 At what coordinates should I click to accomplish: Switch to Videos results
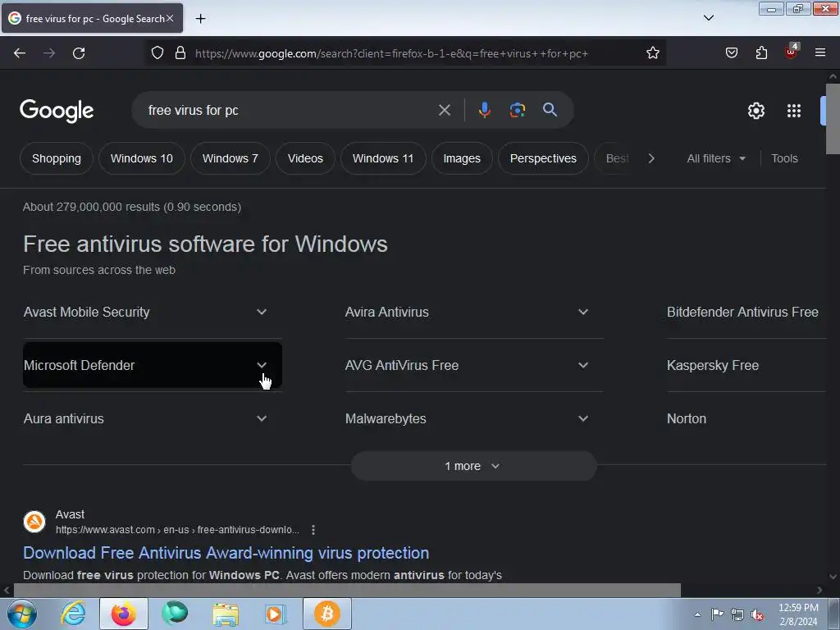pos(305,158)
